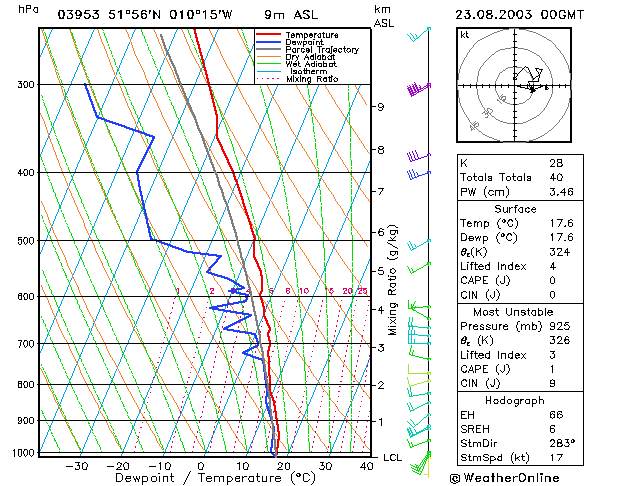Image resolution: width=629 pixels, height=486 pixels.
Task: Select 'Mixing Ratio' legend entry
Action: tap(312, 79)
